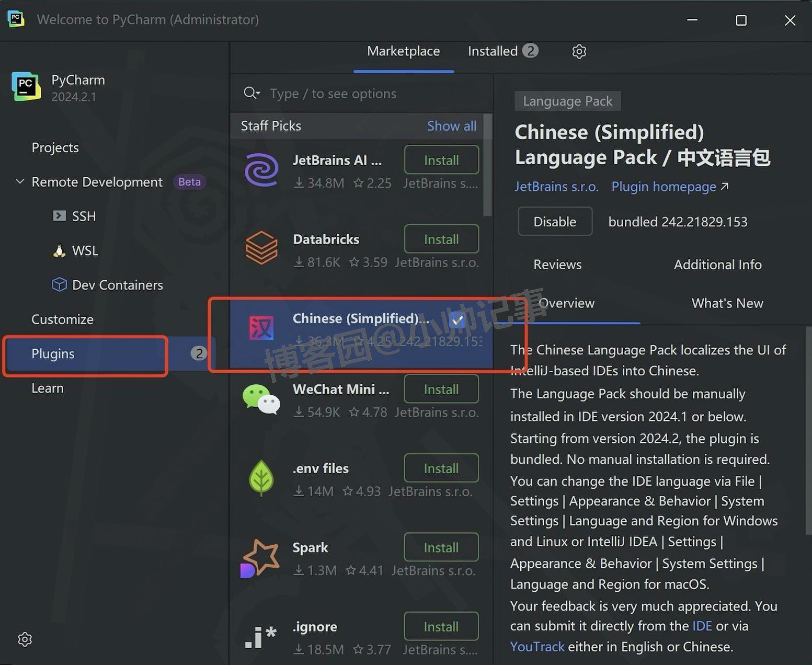Open the Plugin homepage link
Viewport: 812px width, 665px height.
tap(664, 187)
